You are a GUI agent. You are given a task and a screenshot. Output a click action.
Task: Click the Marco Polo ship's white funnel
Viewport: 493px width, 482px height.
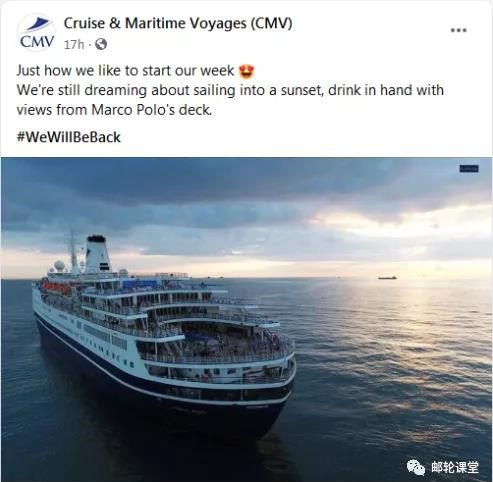point(97,254)
